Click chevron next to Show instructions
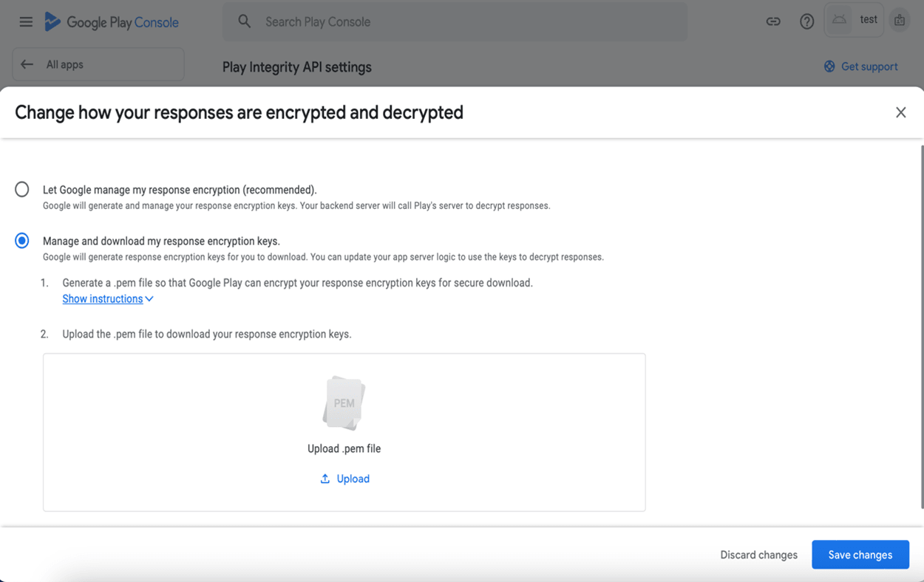Viewport: 924px width, 582px height. point(149,299)
